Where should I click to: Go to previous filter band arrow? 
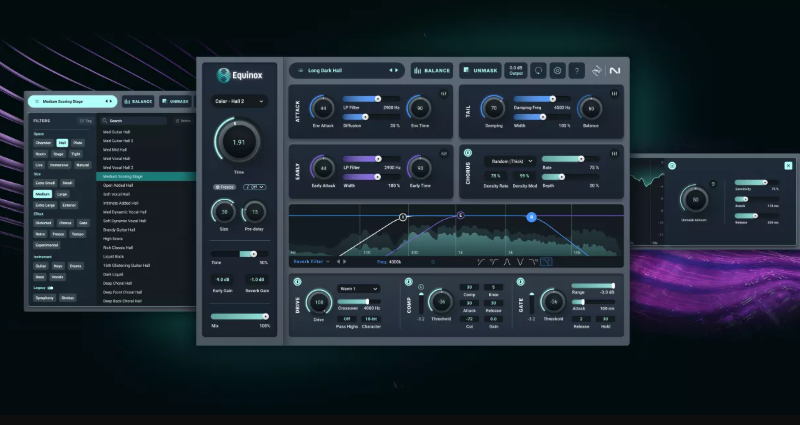click(337, 262)
